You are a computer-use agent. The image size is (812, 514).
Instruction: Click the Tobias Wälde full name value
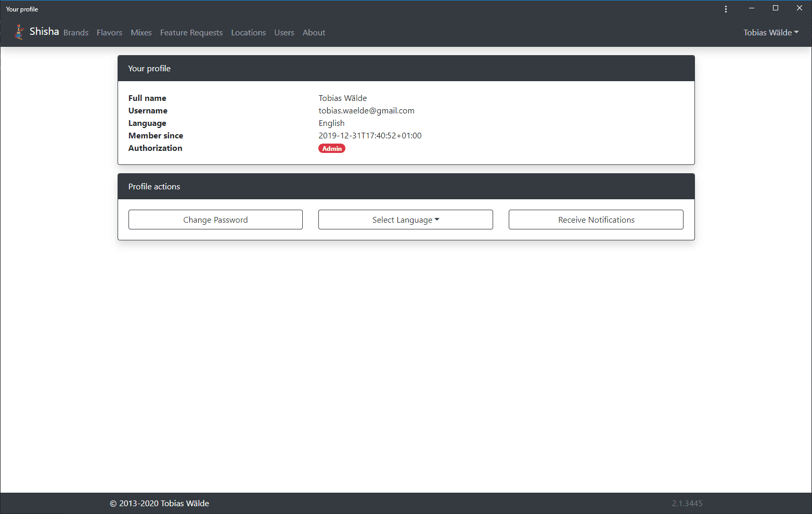[343, 98]
